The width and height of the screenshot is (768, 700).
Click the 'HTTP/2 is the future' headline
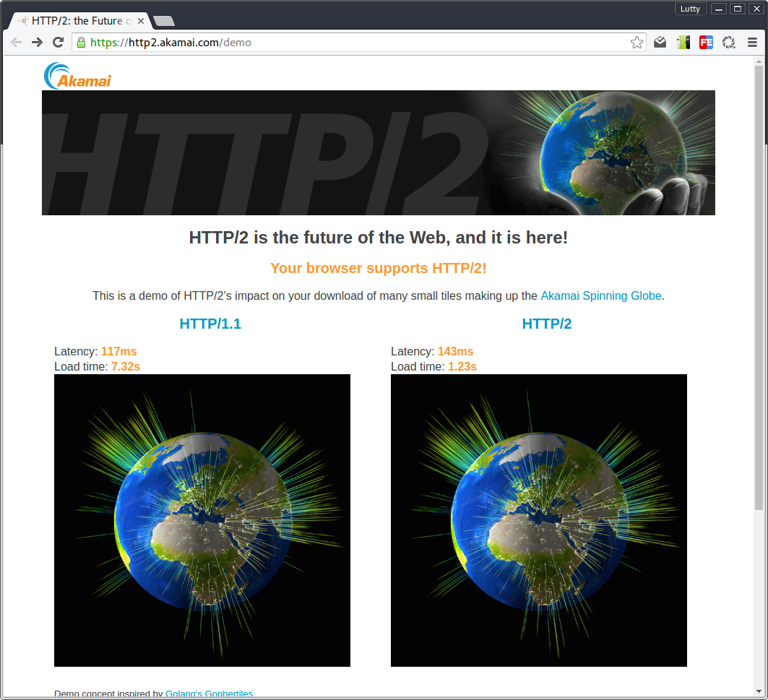click(378, 238)
